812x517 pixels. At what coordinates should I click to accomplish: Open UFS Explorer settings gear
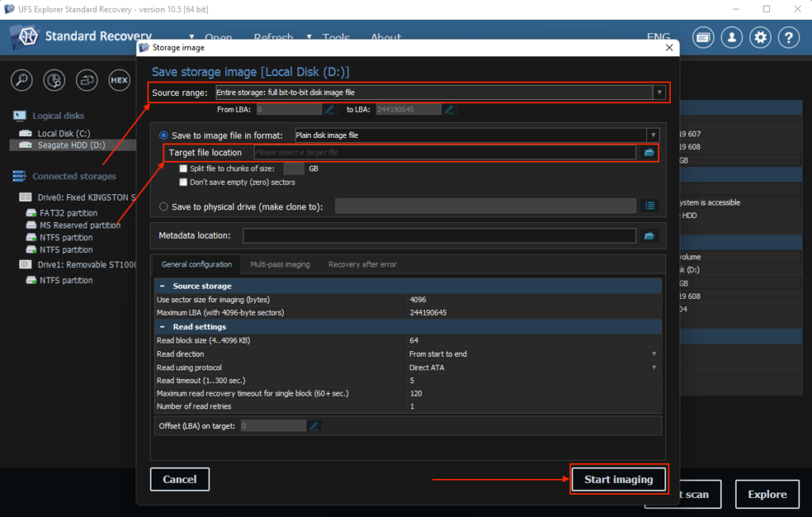tap(760, 36)
